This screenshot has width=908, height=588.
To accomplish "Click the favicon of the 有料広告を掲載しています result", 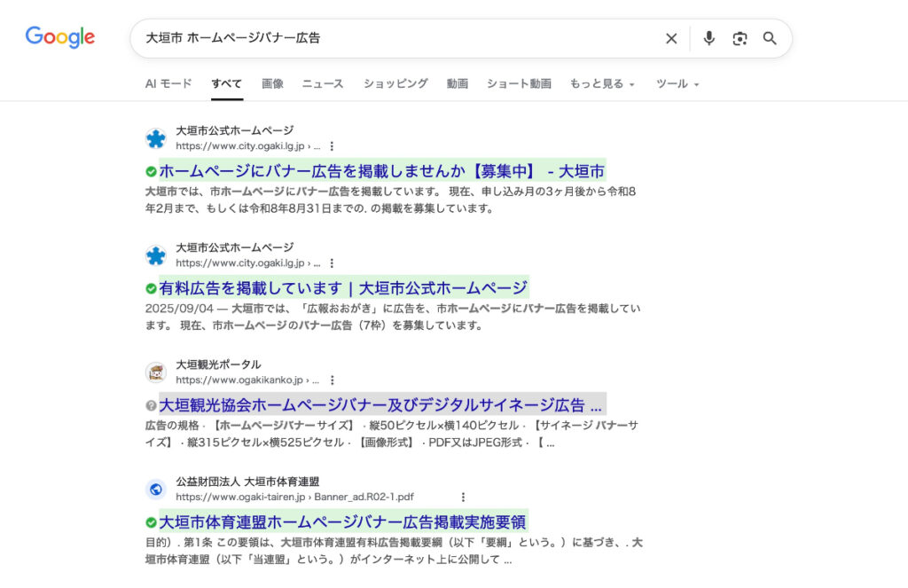I will pos(156,255).
